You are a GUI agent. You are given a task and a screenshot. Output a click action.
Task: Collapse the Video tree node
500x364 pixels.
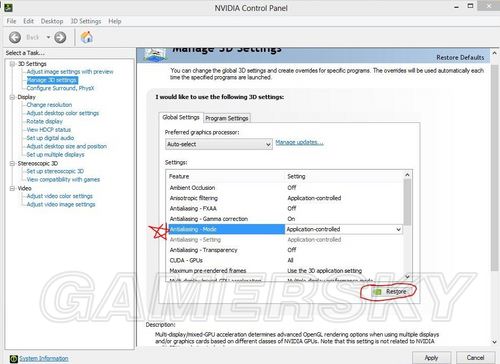tap(12, 188)
